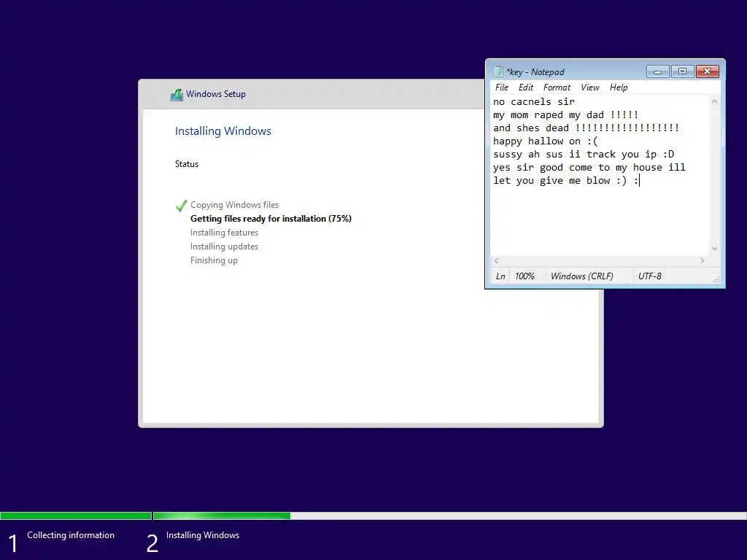Screen dimensions: 747x560
Task: Open the View menu in Notepad
Action: click(589, 87)
